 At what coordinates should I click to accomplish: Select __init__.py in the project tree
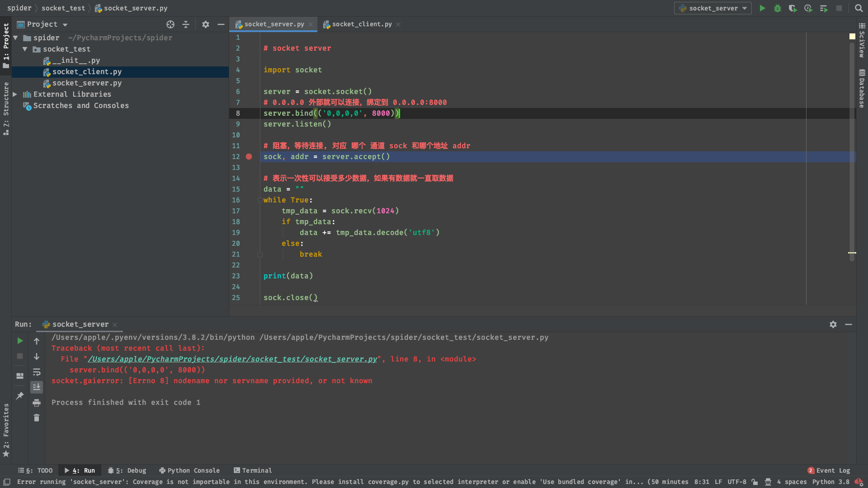click(x=75, y=61)
